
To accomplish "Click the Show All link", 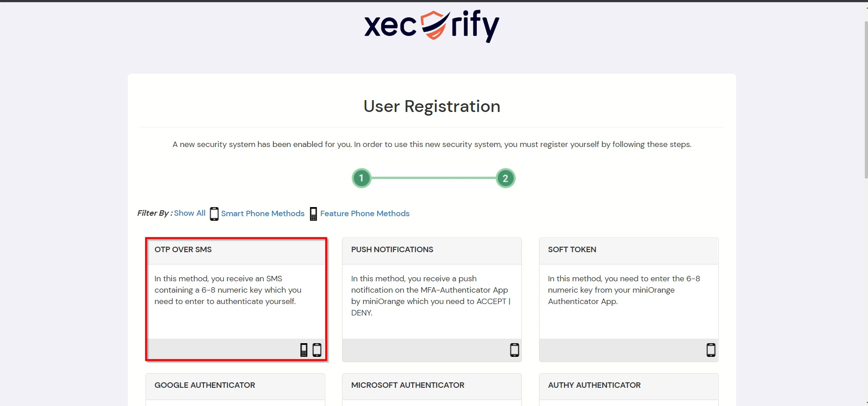I will [x=189, y=213].
